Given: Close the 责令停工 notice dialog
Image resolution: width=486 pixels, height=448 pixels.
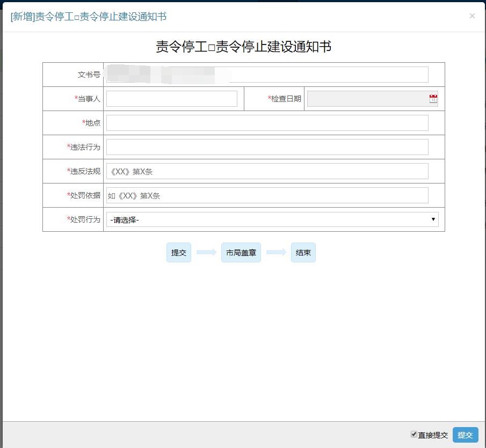Looking at the screenshot, I should click(472, 16).
